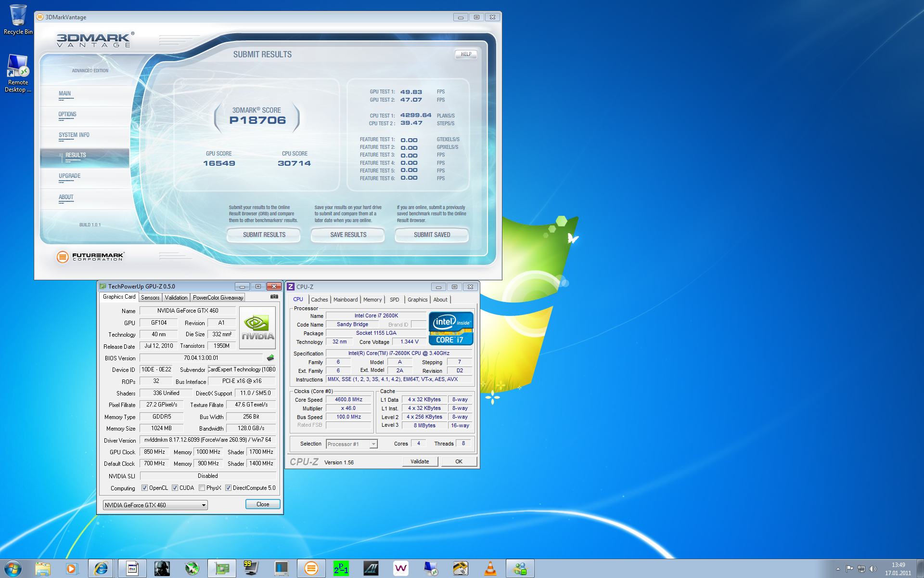This screenshot has width=924, height=578.
Task: Click the GPU-Z screenshot camera icon
Action: tap(274, 297)
